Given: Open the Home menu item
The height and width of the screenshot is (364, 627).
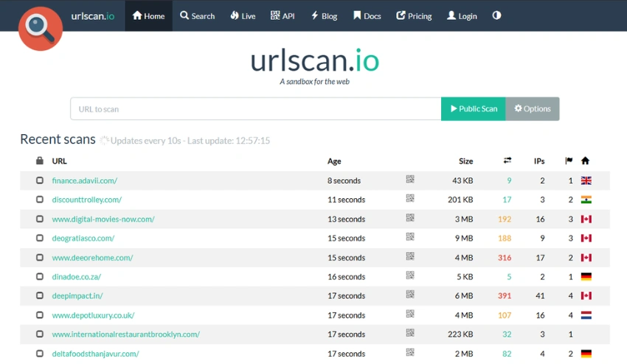Looking at the screenshot, I should tap(148, 16).
